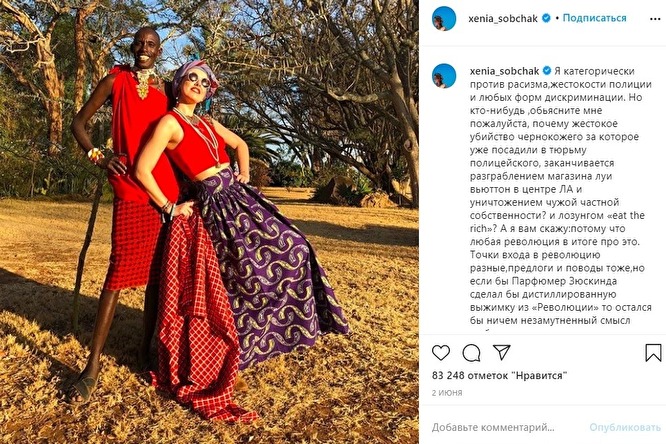Screen dimensions: 666x444
Task: Open xenia_sobchak username in header
Action: pyautogui.click(x=503, y=19)
